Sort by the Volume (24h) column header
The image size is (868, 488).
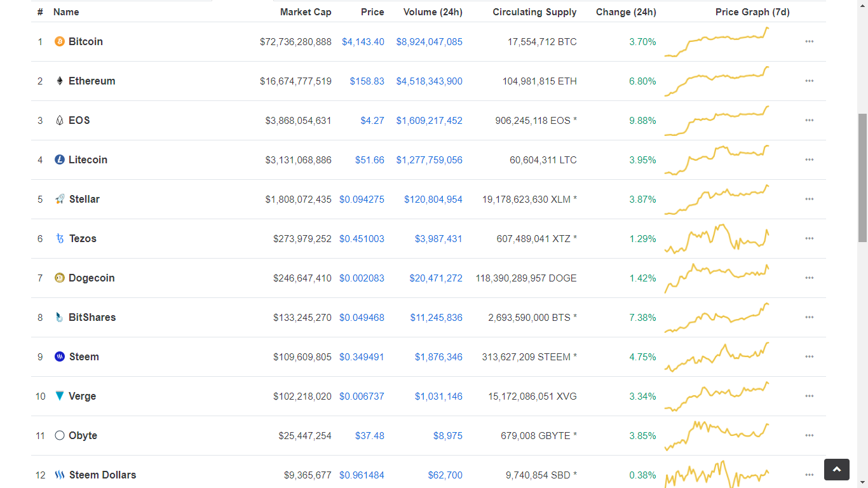click(x=433, y=12)
